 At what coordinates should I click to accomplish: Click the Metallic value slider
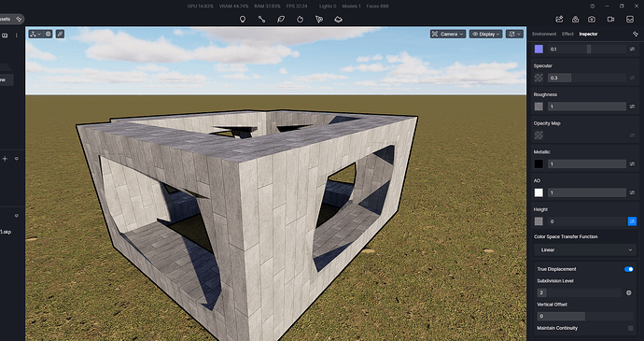pyautogui.click(x=586, y=164)
